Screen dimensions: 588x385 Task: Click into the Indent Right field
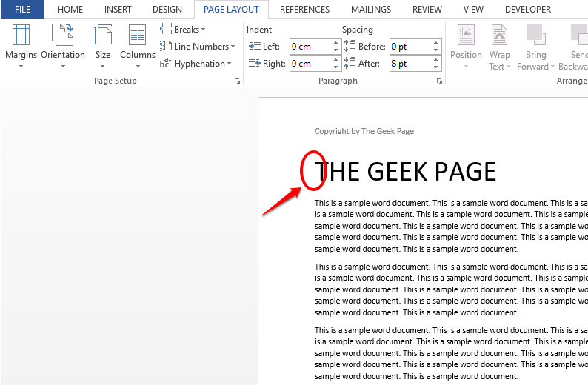(x=310, y=64)
